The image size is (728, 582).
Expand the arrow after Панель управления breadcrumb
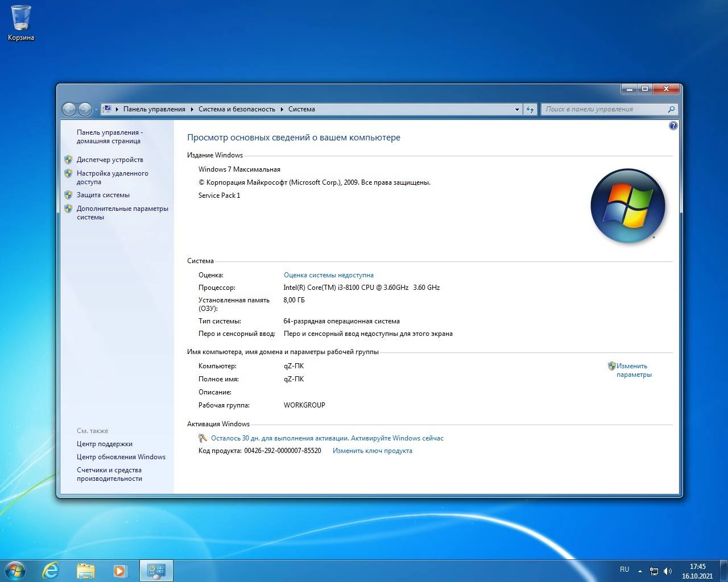pos(192,109)
